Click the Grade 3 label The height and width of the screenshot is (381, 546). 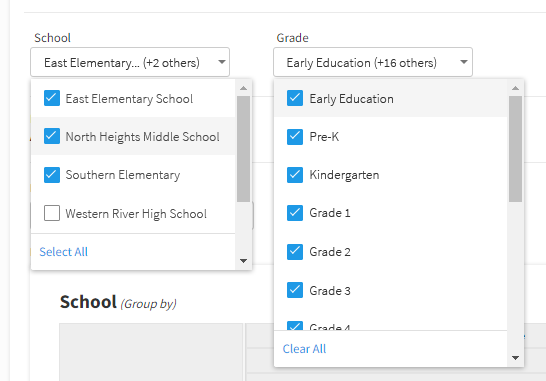coord(330,291)
